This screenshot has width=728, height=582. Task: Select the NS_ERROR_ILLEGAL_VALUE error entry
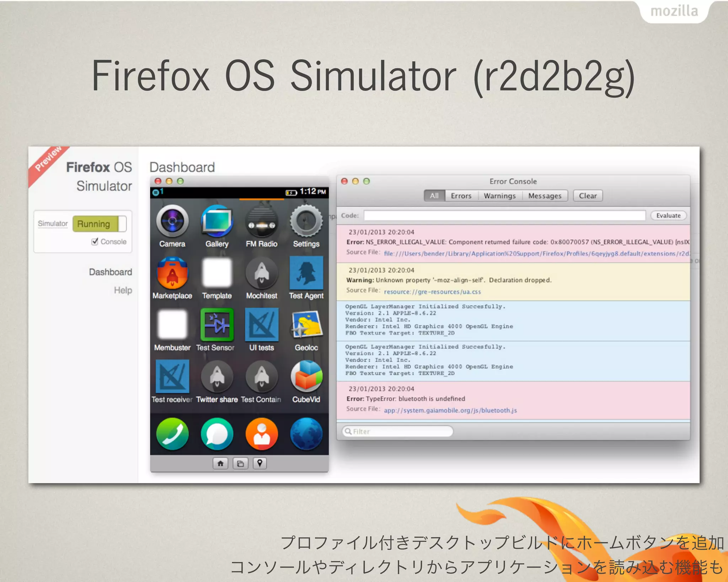coord(513,243)
